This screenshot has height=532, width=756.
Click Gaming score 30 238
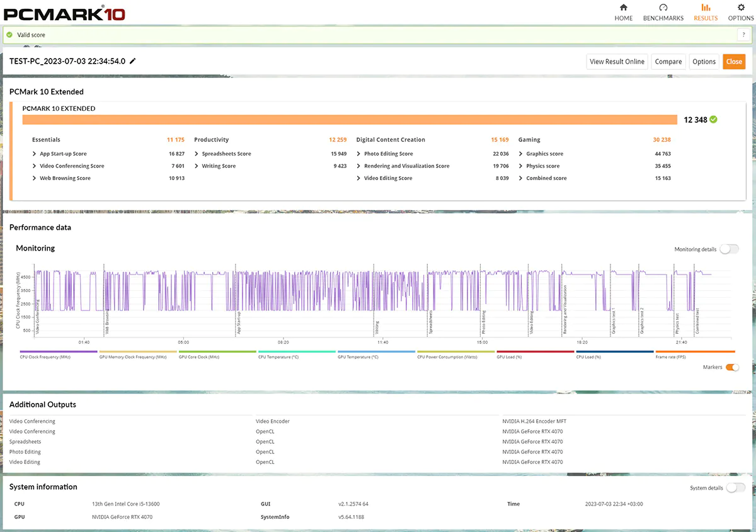662,140
